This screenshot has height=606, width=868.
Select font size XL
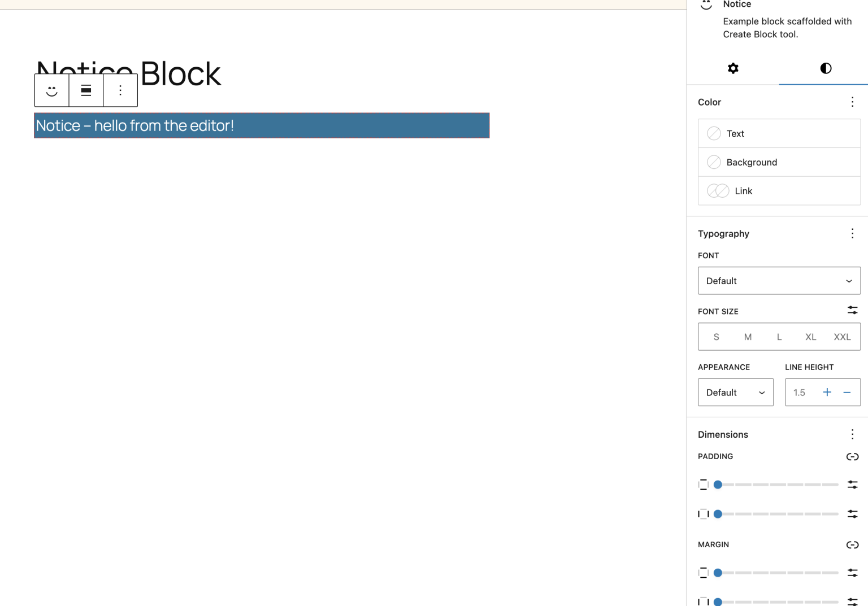[810, 337]
